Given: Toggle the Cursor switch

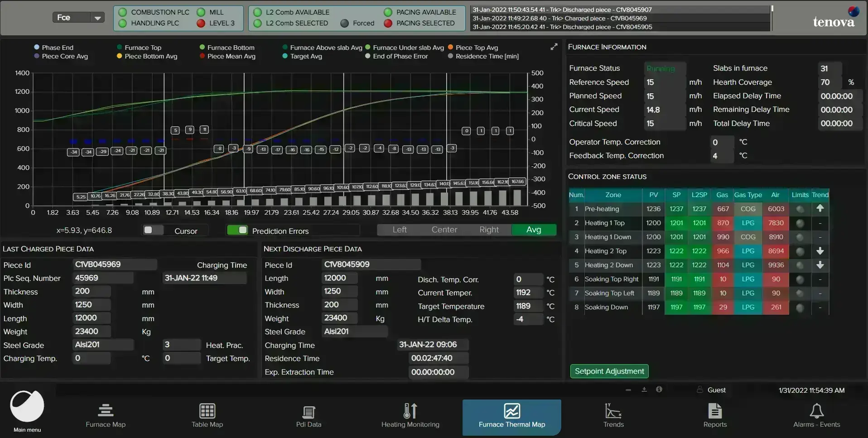Looking at the screenshot, I should [153, 230].
